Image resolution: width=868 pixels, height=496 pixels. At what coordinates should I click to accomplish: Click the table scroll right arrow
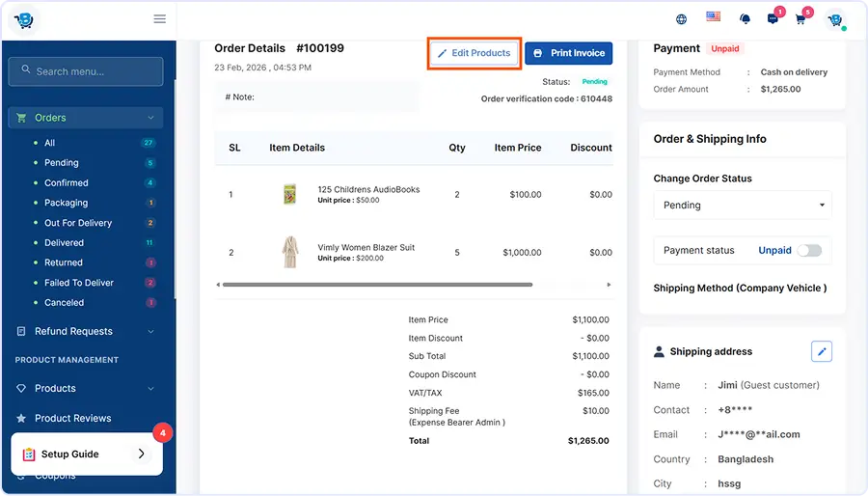[609, 285]
